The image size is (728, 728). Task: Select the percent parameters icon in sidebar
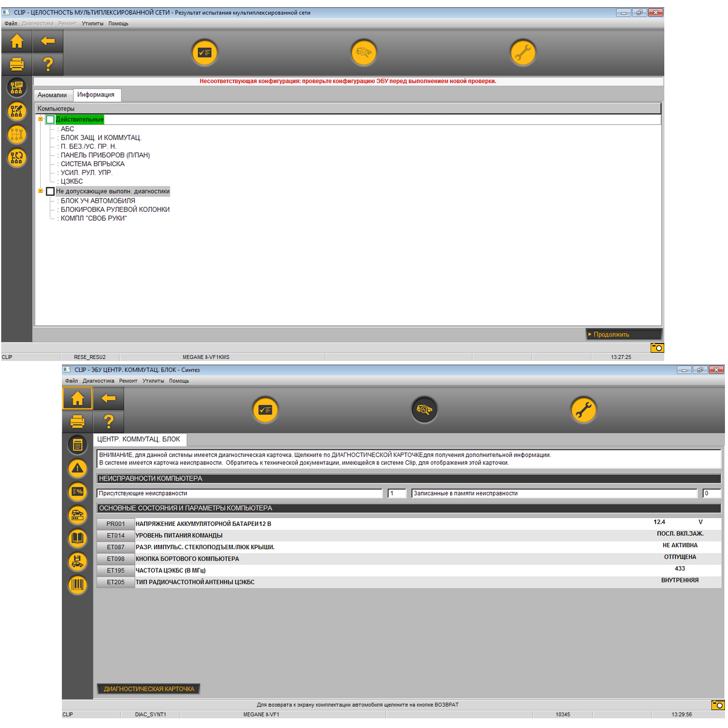tap(77, 491)
